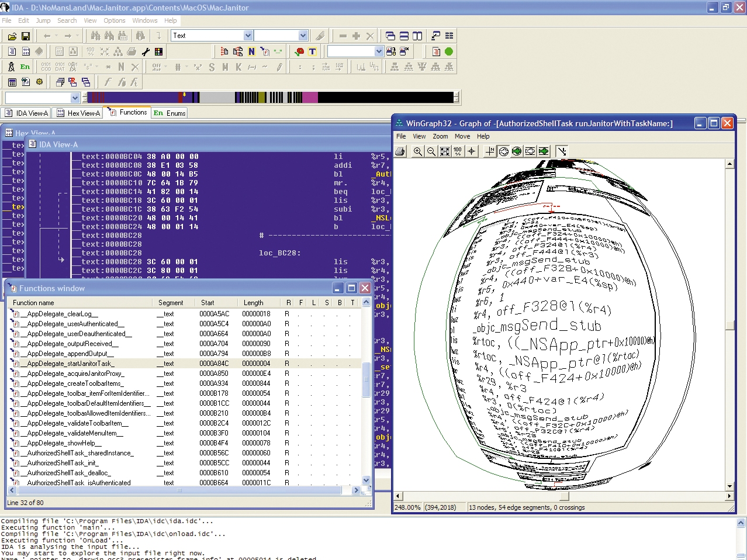The width and height of the screenshot is (747, 560).
Task: Open the Options menu in IDA
Action: pos(115,20)
